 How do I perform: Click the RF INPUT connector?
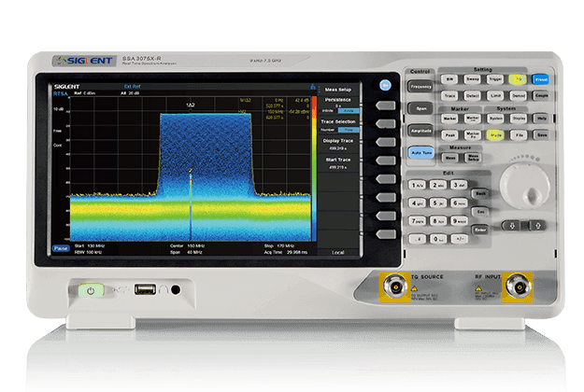pyautogui.click(x=518, y=287)
